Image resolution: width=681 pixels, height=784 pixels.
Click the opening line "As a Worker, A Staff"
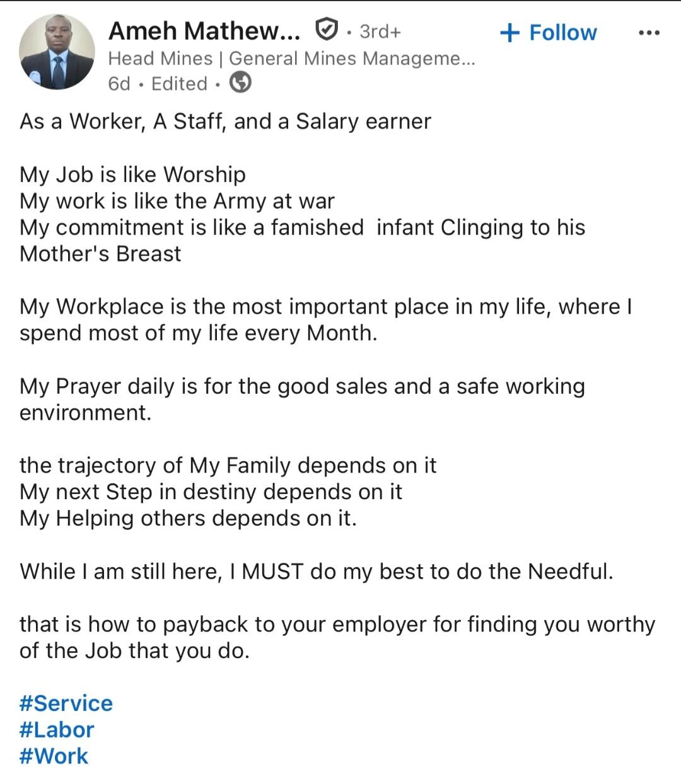pos(225,121)
